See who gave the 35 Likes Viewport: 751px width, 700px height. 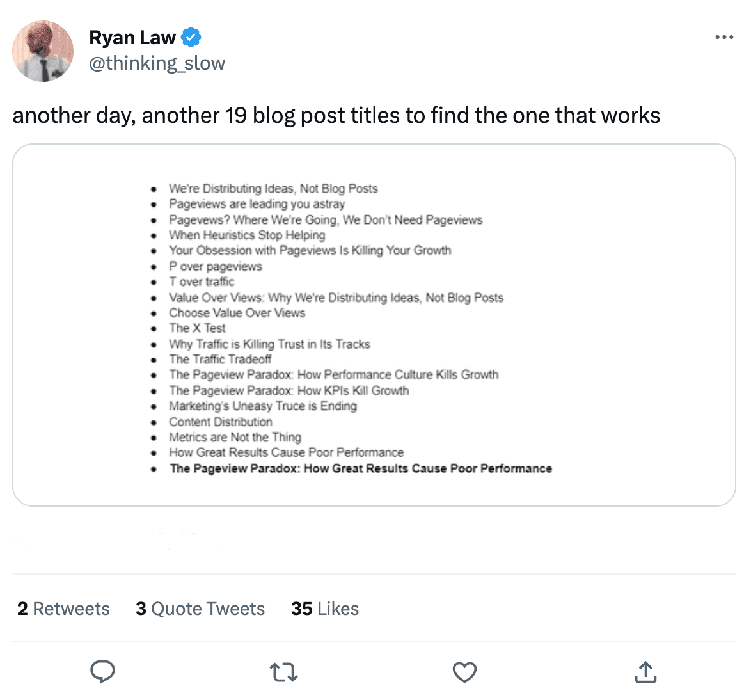coord(324,609)
